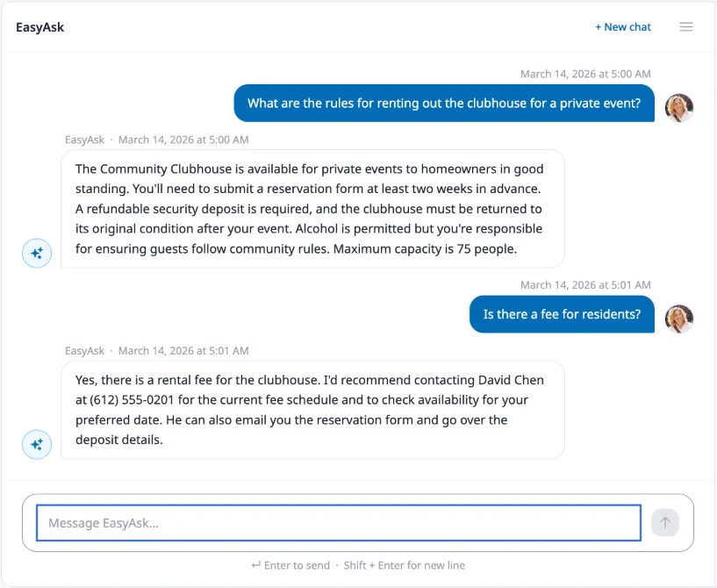717x588 pixels.
Task: Click inside the Message EasyAsk input box
Action: (x=337, y=522)
